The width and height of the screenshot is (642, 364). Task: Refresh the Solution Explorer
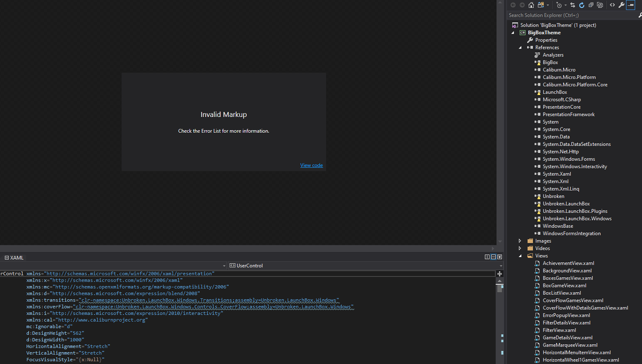click(x=582, y=5)
